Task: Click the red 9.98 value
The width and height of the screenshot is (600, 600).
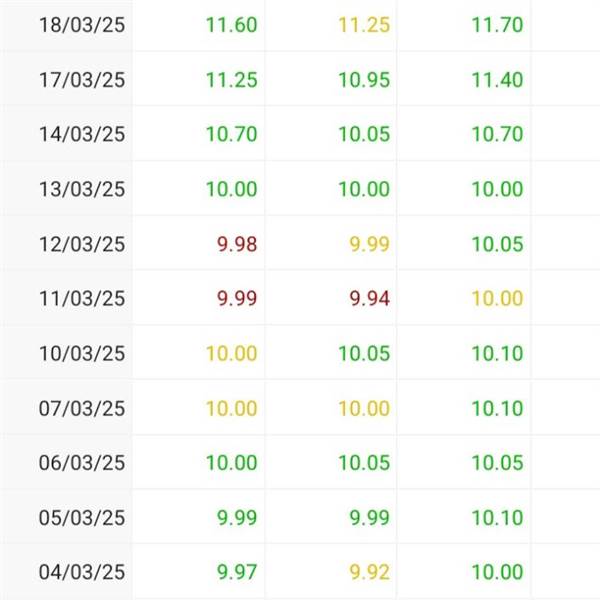Action: [237, 244]
